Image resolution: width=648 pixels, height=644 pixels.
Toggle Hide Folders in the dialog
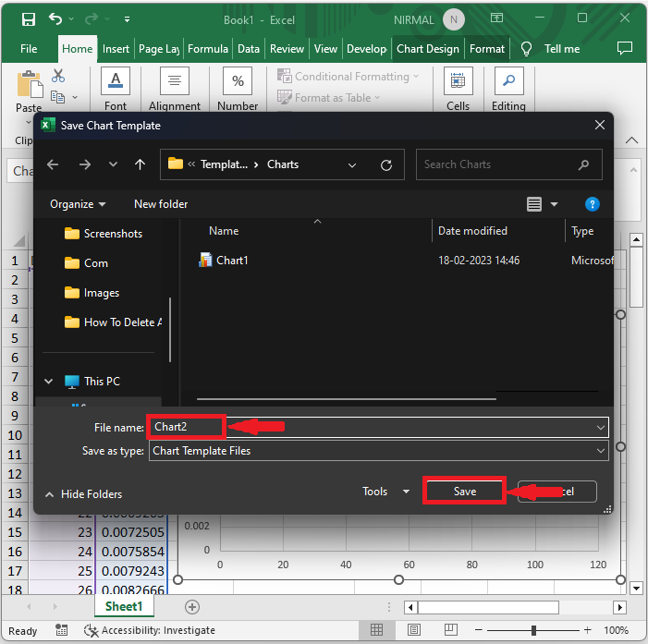pyautogui.click(x=83, y=494)
